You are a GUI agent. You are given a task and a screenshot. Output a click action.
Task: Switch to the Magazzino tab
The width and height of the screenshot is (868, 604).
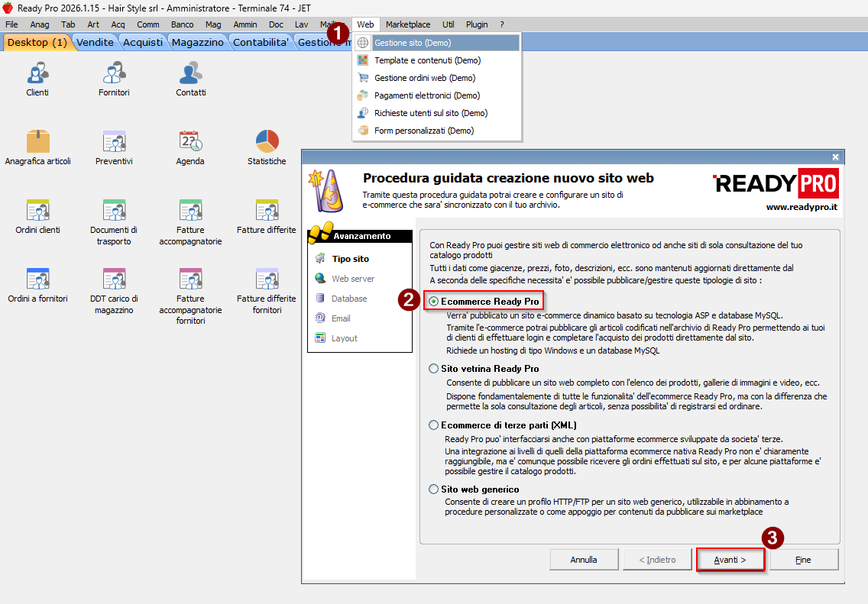[x=197, y=43]
